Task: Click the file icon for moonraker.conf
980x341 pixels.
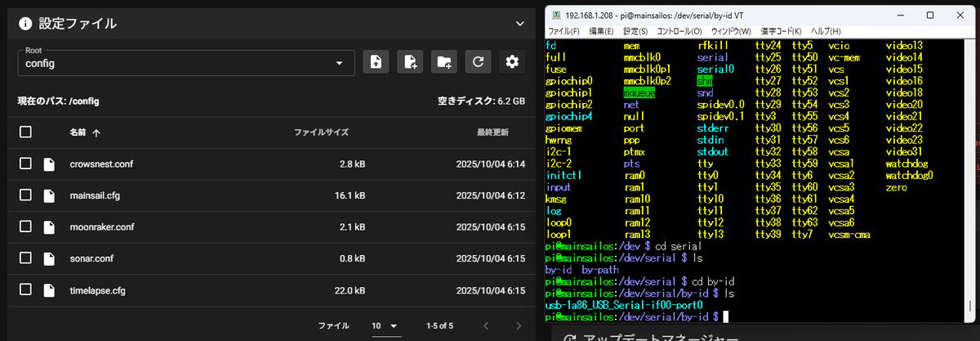Action: coord(49,227)
